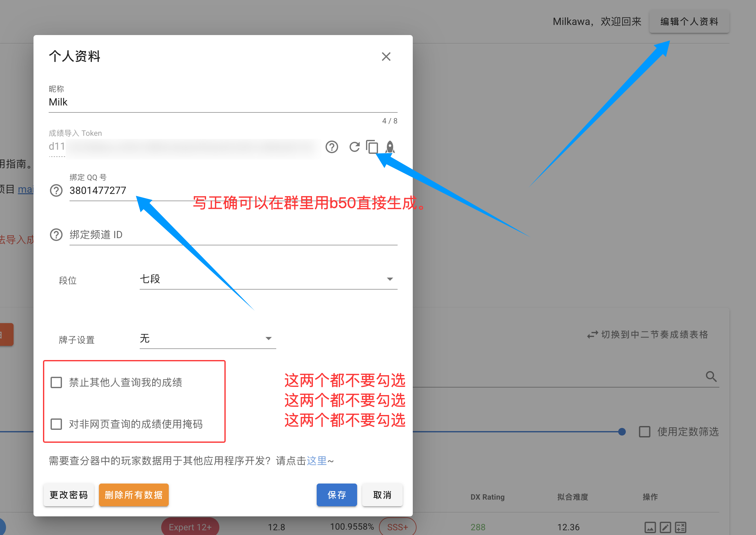Image resolution: width=756 pixels, height=535 pixels.
Task: Click the search magnifier icon
Action: pyautogui.click(x=711, y=376)
